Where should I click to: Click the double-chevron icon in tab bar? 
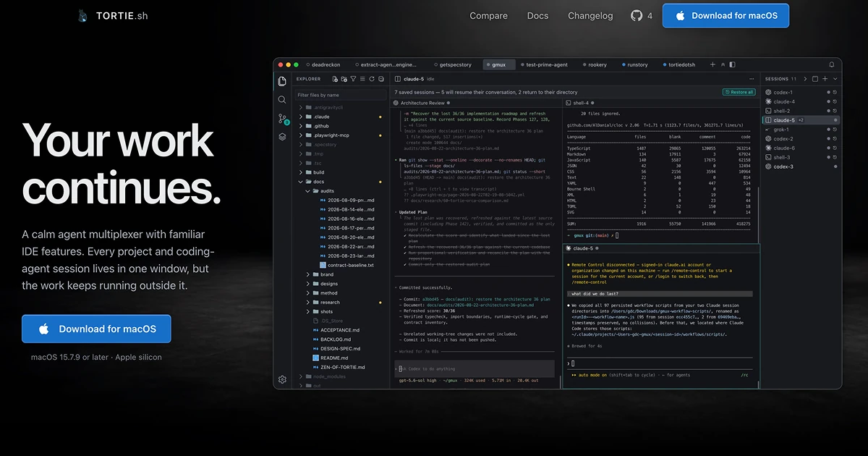(723, 64)
